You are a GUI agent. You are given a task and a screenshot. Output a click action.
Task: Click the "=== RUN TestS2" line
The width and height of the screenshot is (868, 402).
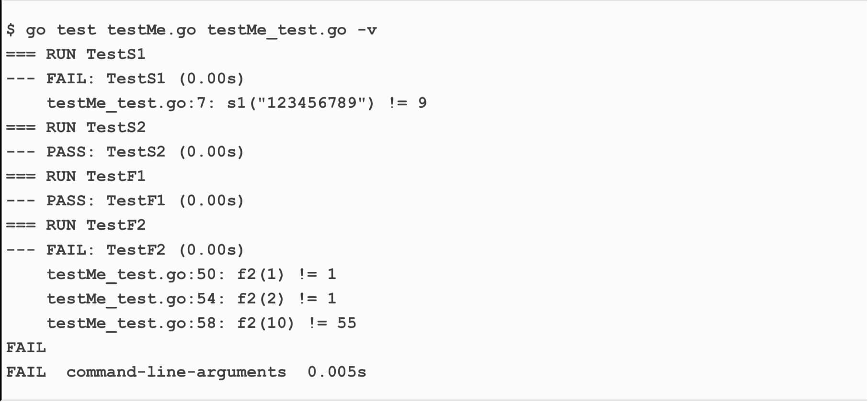pos(76,128)
